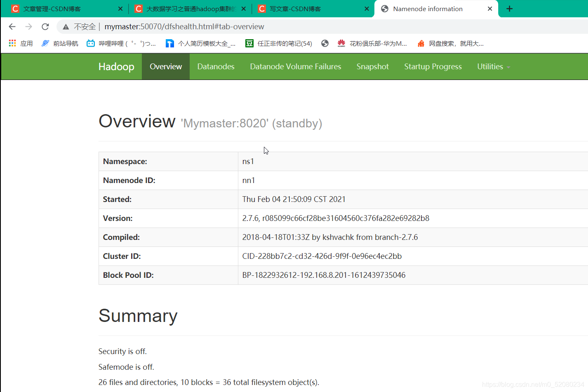Select the Namenode ID value nn1
The height and width of the screenshot is (392, 588).
pyautogui.click(x=249, y=180)
